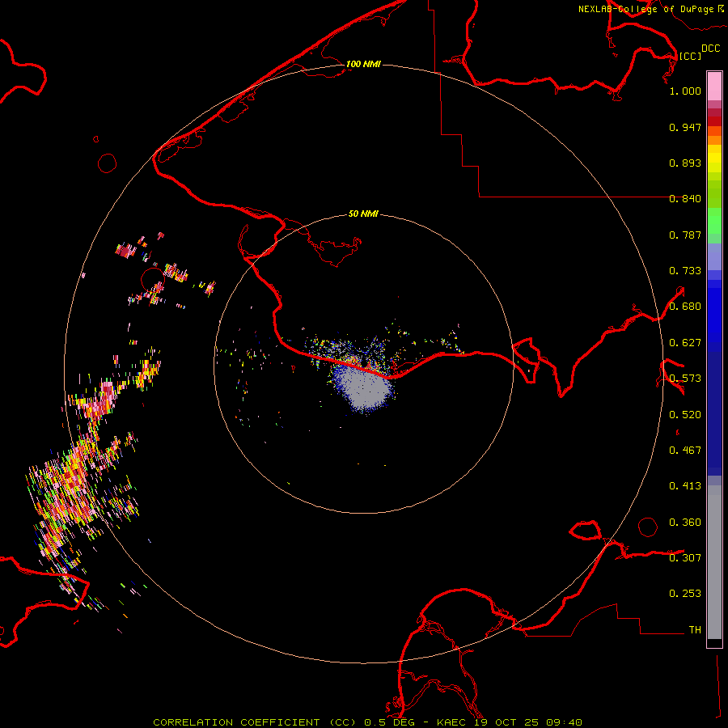Select the pink swatch at the color bar top
The width and height of the screenshot is (728, 728).
tap(714, 84)
